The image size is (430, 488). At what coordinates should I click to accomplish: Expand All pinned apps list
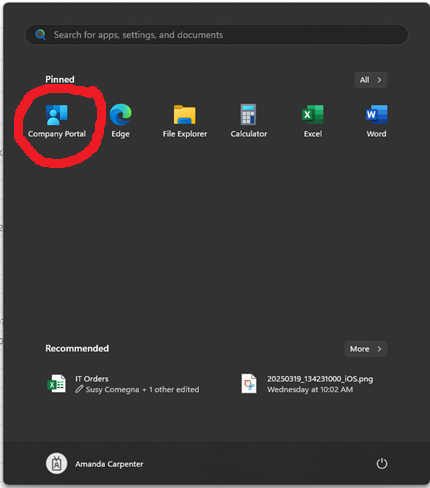click(x=371, y=80)
